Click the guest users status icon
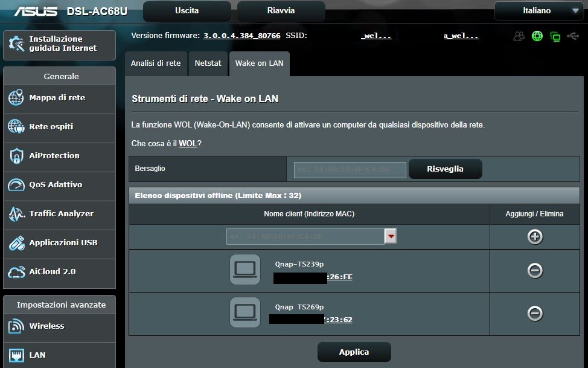The image size is (588, 368). pos(519,36)
